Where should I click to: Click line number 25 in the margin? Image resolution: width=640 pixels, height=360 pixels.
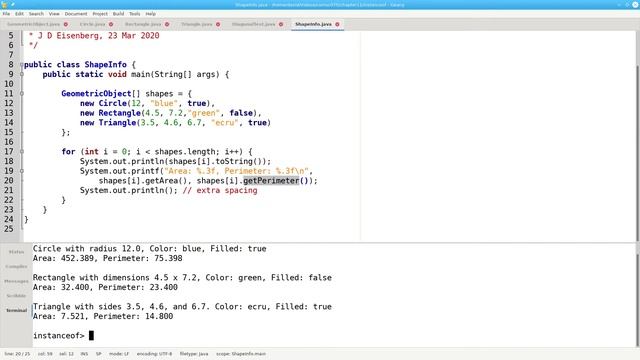click(x=9, y=229)
